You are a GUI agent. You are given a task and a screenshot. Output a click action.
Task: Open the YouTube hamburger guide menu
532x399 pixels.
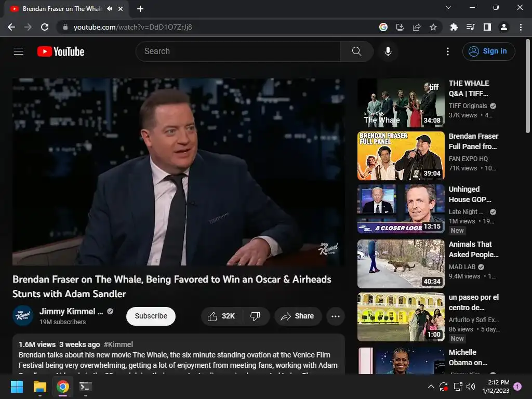coord(19,51)
